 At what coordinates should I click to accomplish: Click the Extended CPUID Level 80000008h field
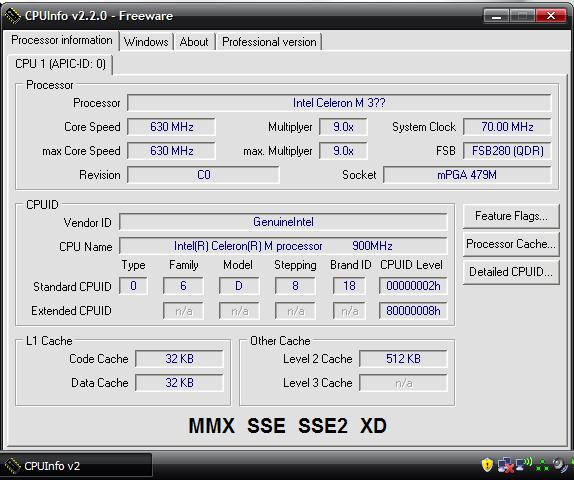[413, 311]
